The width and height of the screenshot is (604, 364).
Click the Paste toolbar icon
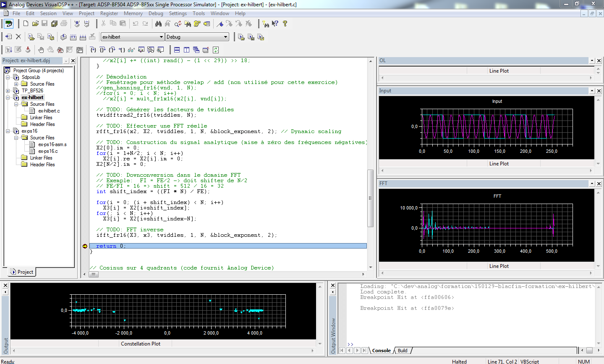coord(123,24)
